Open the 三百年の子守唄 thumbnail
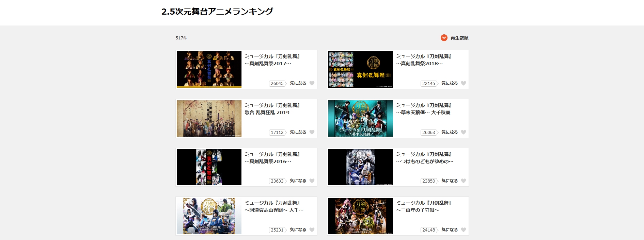The width and height of the screenshot is (644, 240). point(361,216)
